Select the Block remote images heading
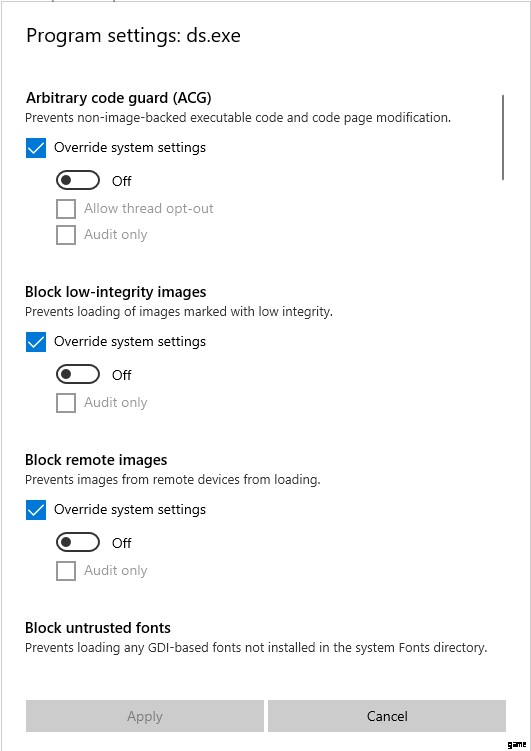This screenshot has width=531, height=751. pos(96,460)
